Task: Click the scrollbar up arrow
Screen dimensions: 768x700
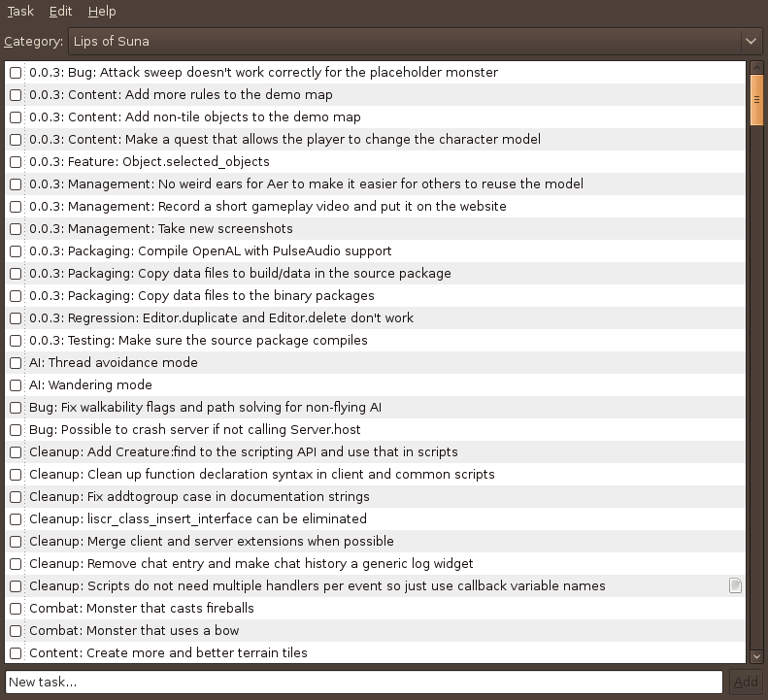Action: pos(756,67)
